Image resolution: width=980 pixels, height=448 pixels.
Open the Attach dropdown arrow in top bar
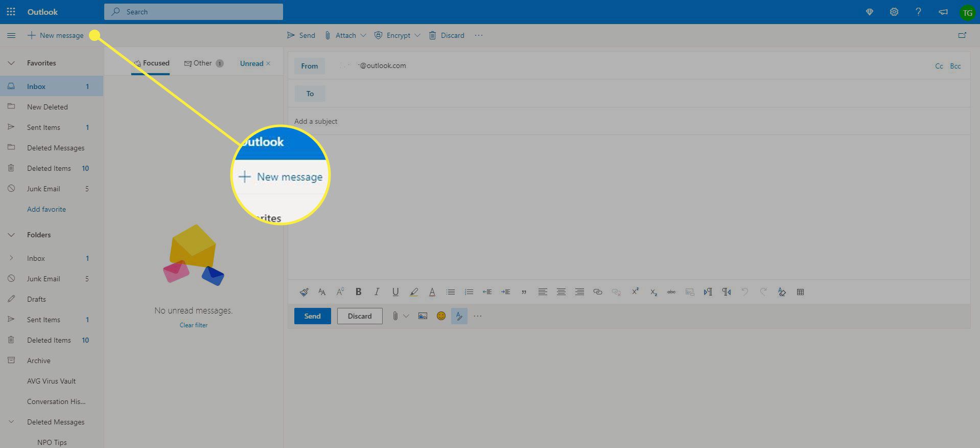coord(363,35)
